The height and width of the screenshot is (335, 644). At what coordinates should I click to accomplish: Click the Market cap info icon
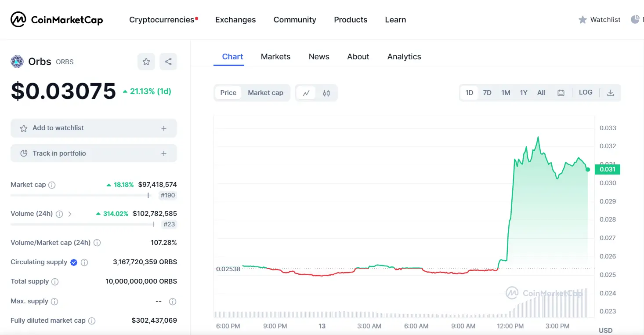[x=52, y=185]
